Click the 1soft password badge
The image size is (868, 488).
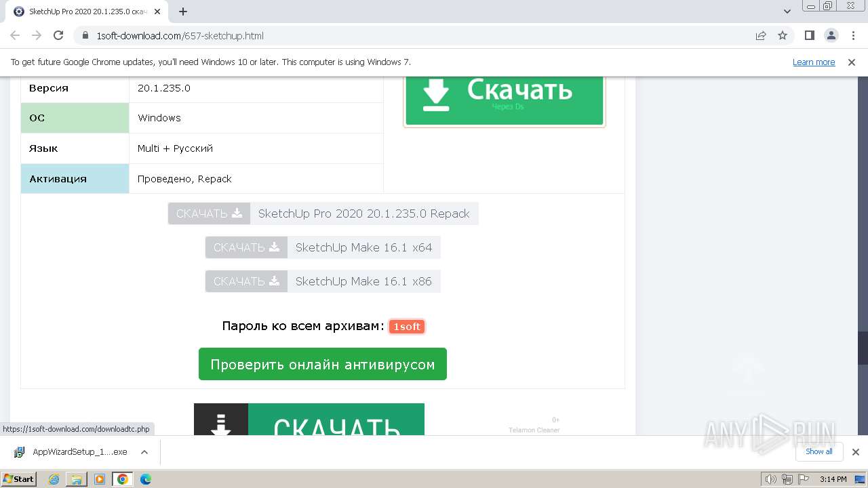[407, 327]
